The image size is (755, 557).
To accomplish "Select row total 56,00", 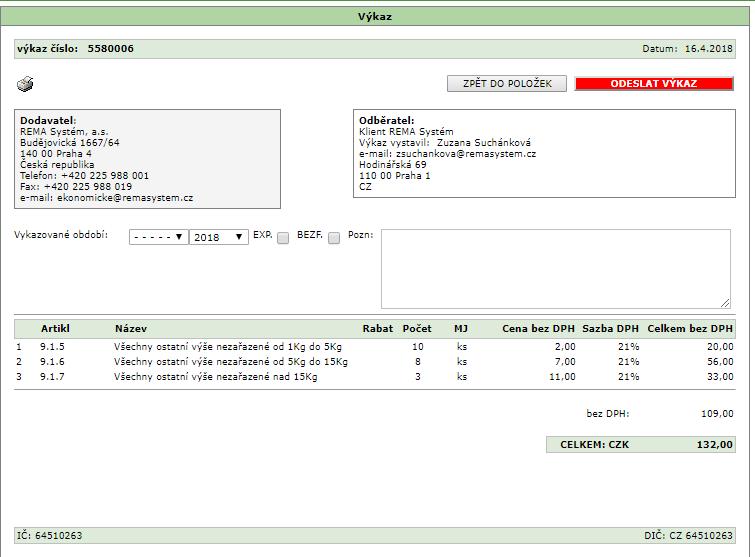I will click(x=720, y=362).
